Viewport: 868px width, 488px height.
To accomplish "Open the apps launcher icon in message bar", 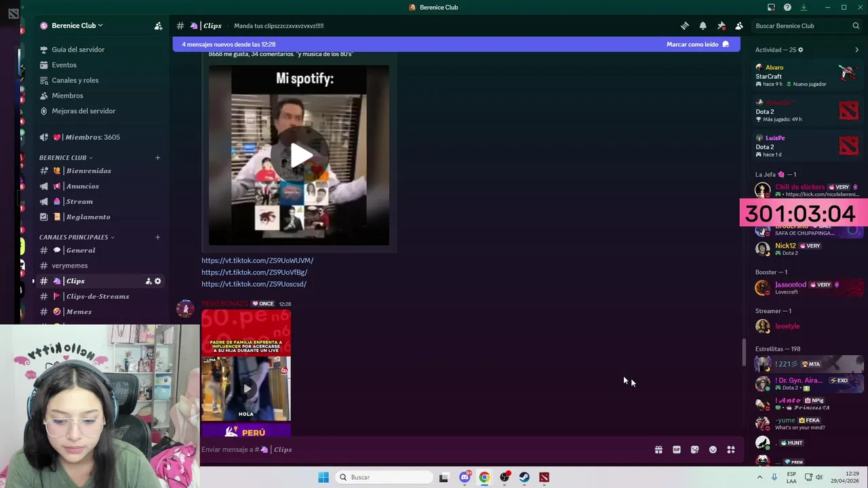I will [x=731, y=449].
